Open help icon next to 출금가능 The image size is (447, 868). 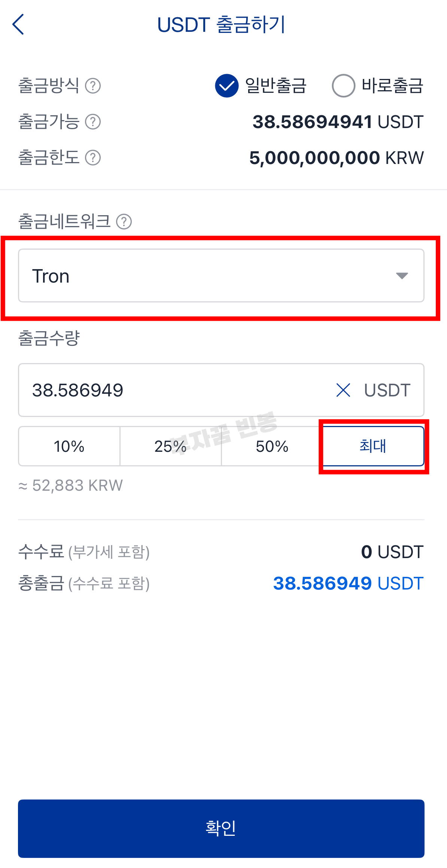coord(93,122)
